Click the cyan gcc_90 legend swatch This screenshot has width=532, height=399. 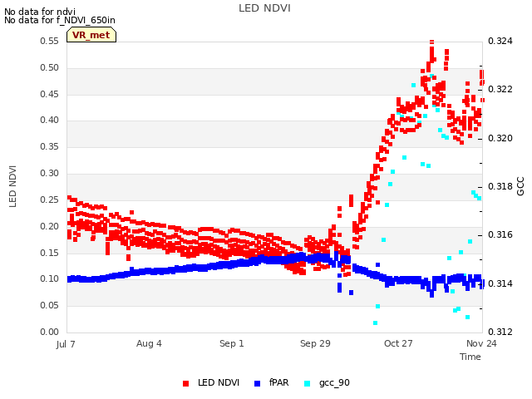click(307, 383)
